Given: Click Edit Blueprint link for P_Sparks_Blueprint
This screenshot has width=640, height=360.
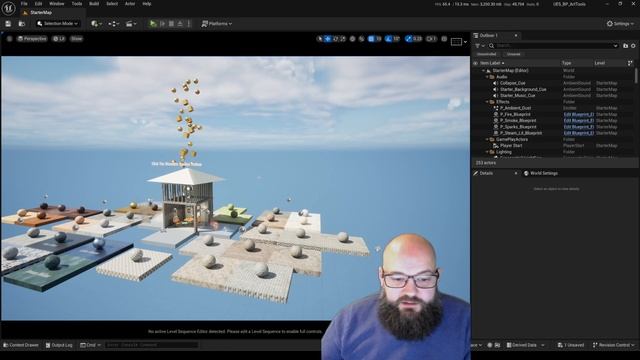Looking at the screenshot, I should (x=578, y=127).
